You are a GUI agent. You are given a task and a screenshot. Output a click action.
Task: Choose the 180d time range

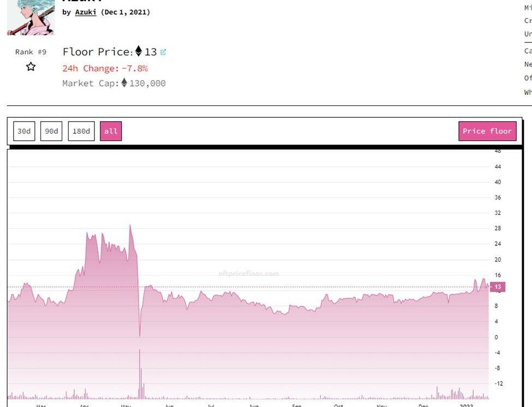point(81,131)
